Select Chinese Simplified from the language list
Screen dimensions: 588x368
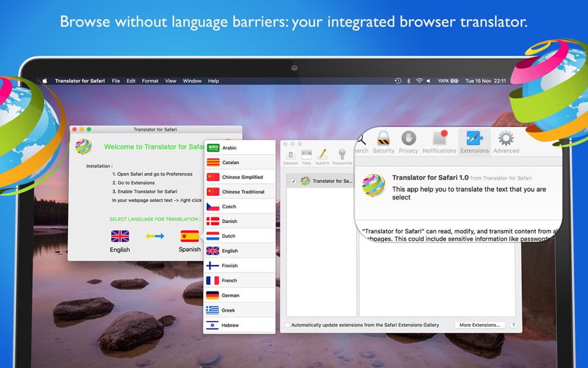pyautogui.click(x=240, y=177)
